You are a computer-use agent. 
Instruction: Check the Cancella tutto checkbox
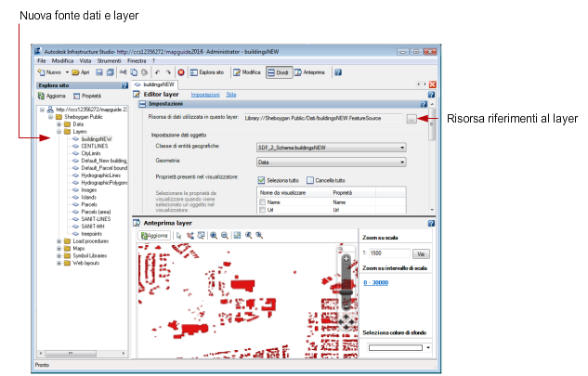(310, 180)
